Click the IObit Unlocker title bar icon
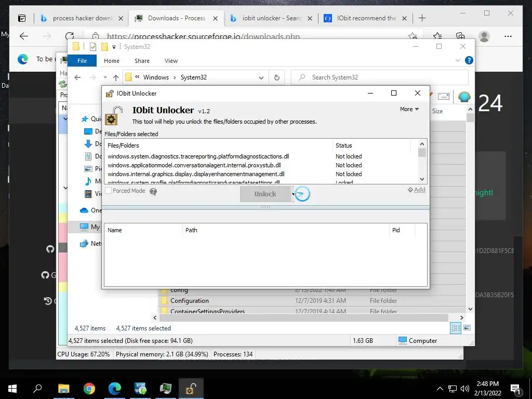Image resolution: width=532 pixels, height=399 pixels. (x=110, y=94)
